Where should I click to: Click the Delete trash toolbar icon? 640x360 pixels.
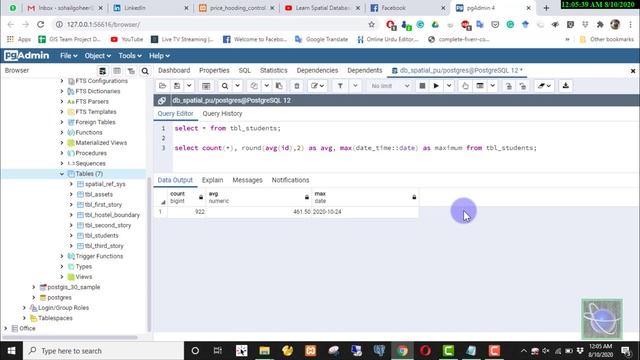297,86
